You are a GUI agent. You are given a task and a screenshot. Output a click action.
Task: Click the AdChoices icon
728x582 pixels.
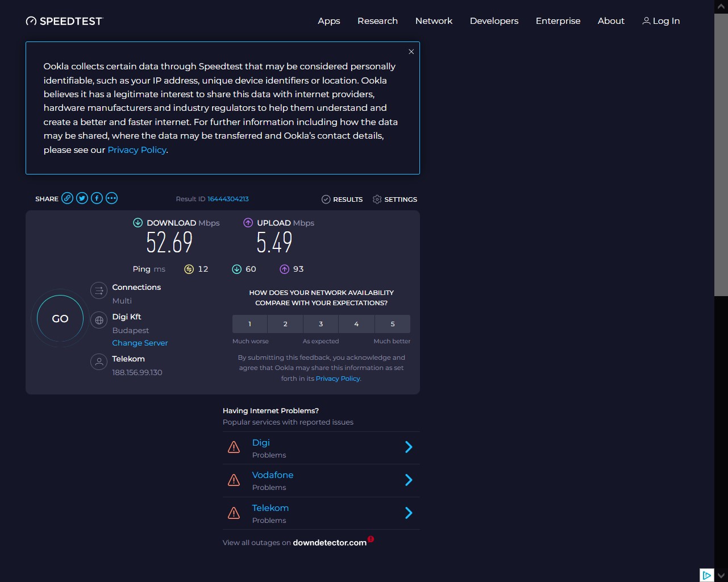[706, 575]
